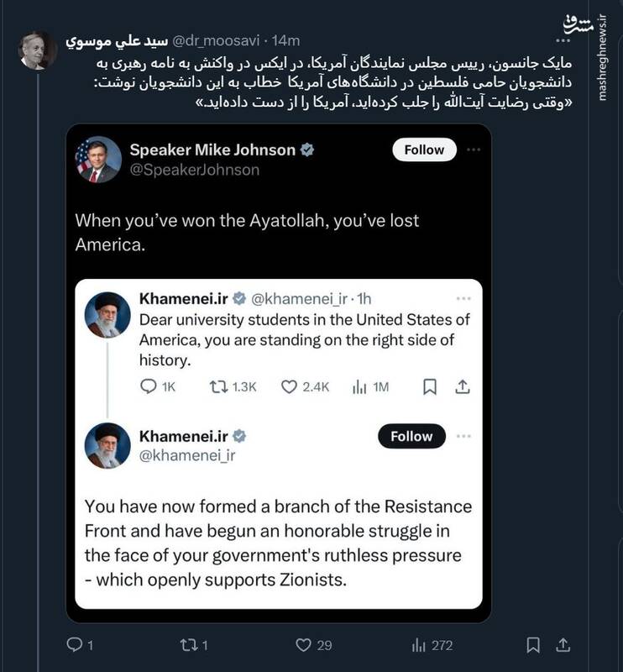This screenshot has width=623, height=672.
Task: Like the Khamenei.ir tweet showing 2.4K likes
Action: tap(287, 385)
